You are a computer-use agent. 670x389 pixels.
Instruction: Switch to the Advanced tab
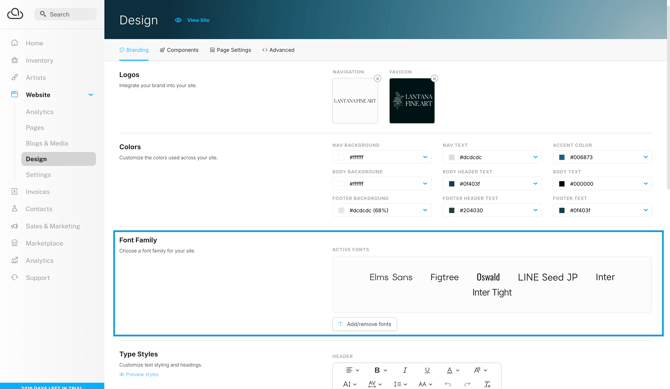click(278, 50)
